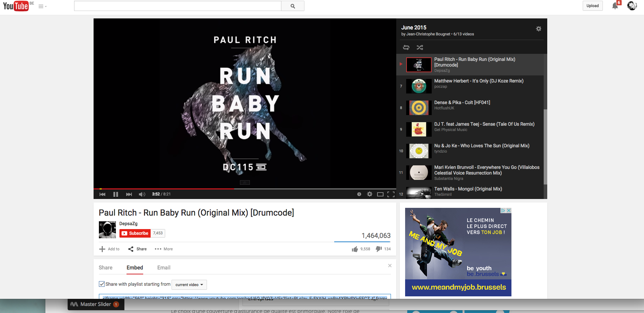Open the DepsaZg channel name
Screen dimensions: 644x313
tap(128, 223)
